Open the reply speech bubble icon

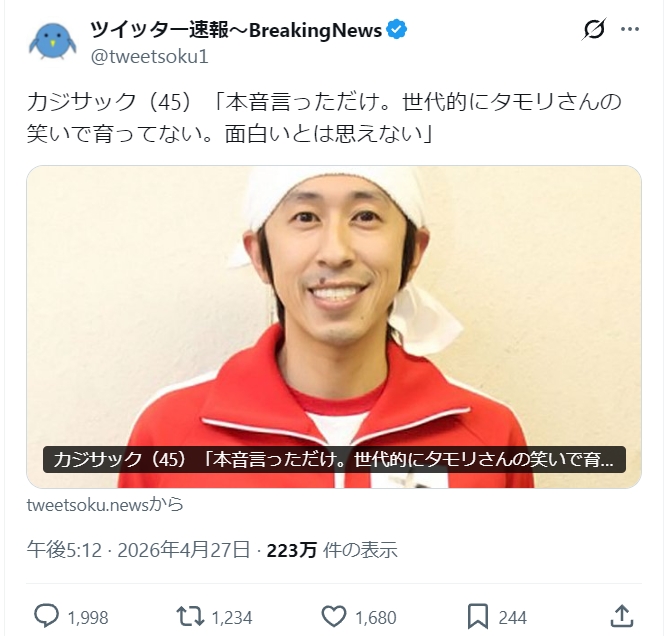[46, 617]
